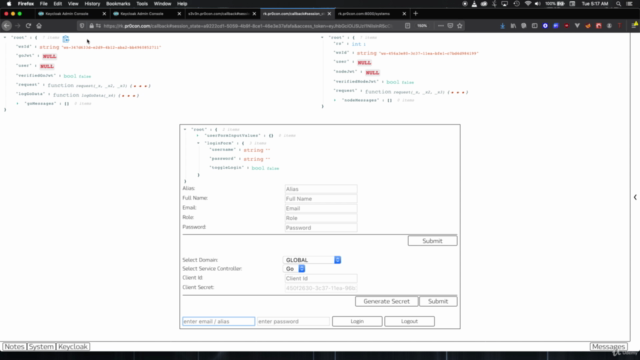
Task: Open the Messages panel button
Action: [x=609, y=347]
